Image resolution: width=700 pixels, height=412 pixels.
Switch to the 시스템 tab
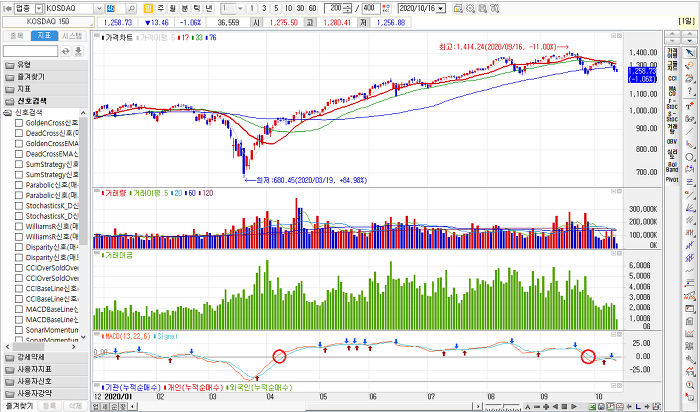tap(72, 36)
